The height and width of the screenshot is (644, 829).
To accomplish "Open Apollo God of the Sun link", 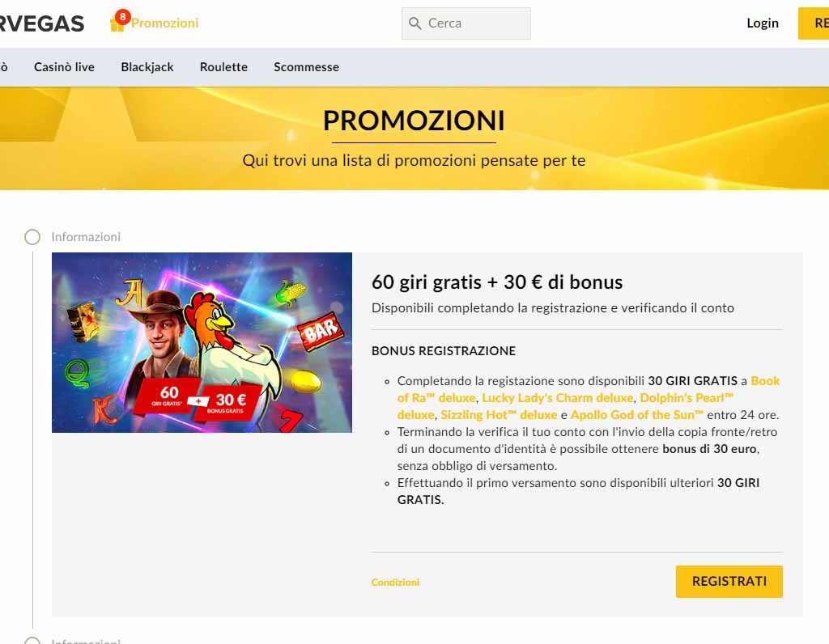I will coord(636,415).
